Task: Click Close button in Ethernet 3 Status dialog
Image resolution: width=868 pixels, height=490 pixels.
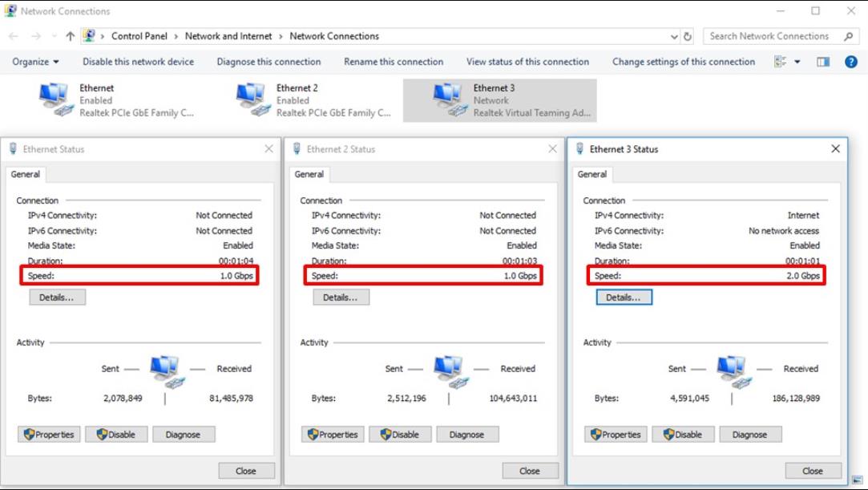Action: pyautogui.click(x=813, y=472)
